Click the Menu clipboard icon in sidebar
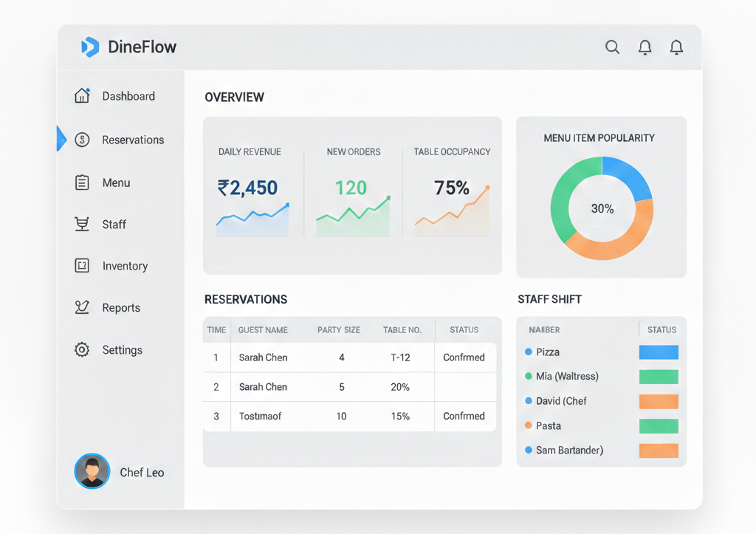The image size is (756, 534). [82, 182]
